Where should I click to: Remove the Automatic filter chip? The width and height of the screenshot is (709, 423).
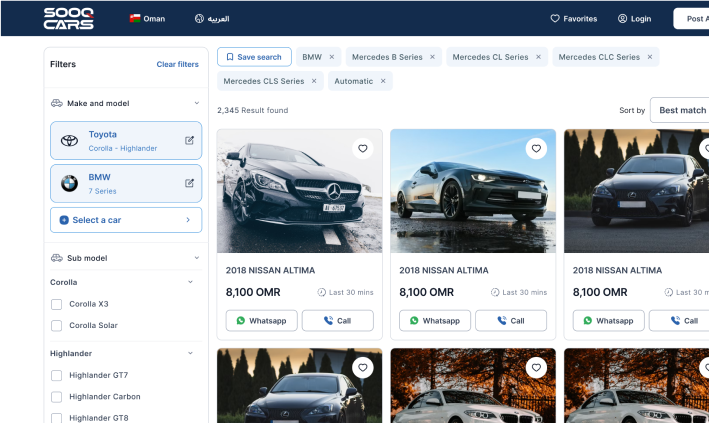(383, 81)
